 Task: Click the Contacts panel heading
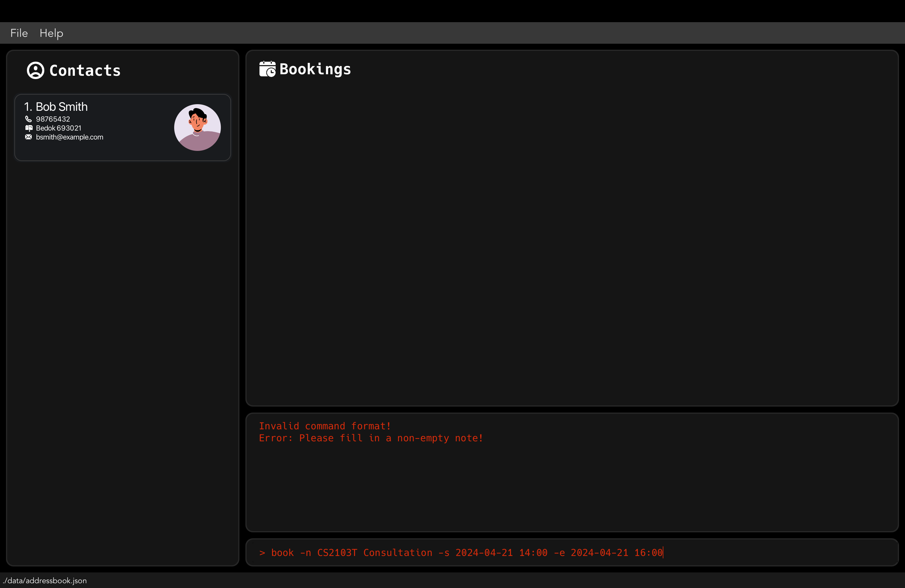pos(85,71)
